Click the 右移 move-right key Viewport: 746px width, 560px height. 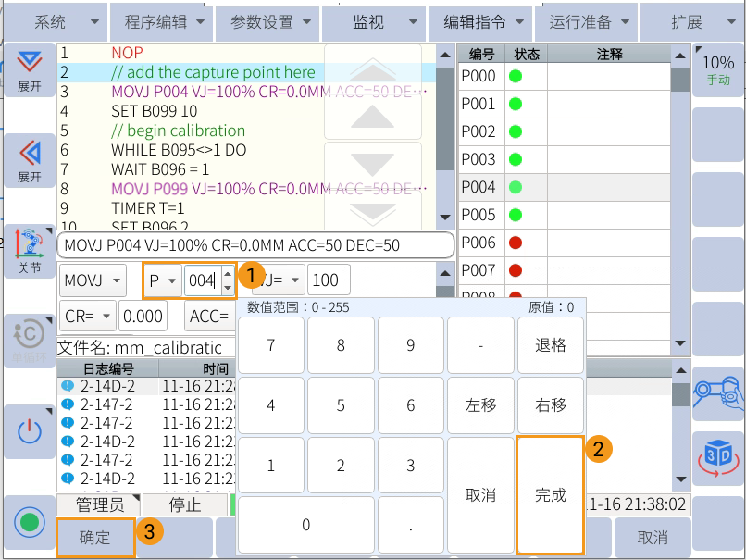point(551,405)
